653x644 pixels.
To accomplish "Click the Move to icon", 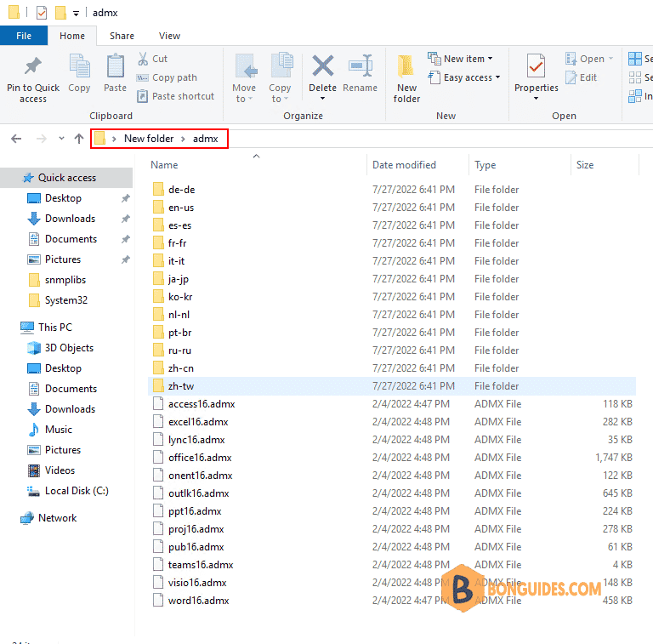I will click(245, 66).
